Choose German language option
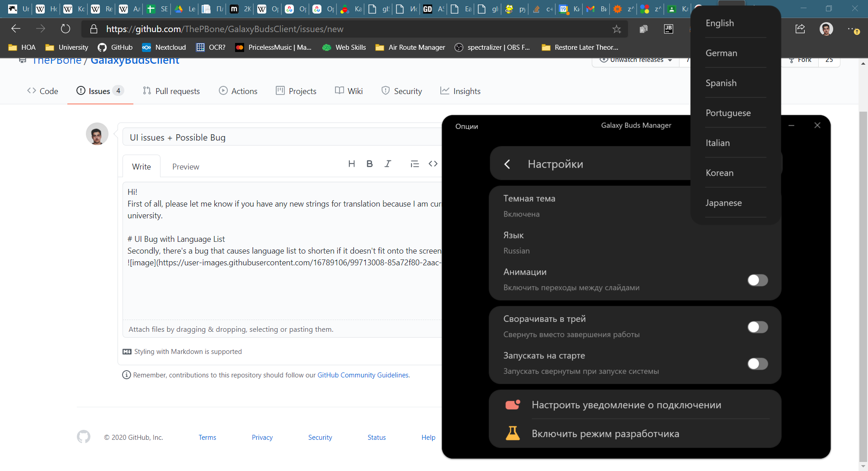 pos(736,53)
